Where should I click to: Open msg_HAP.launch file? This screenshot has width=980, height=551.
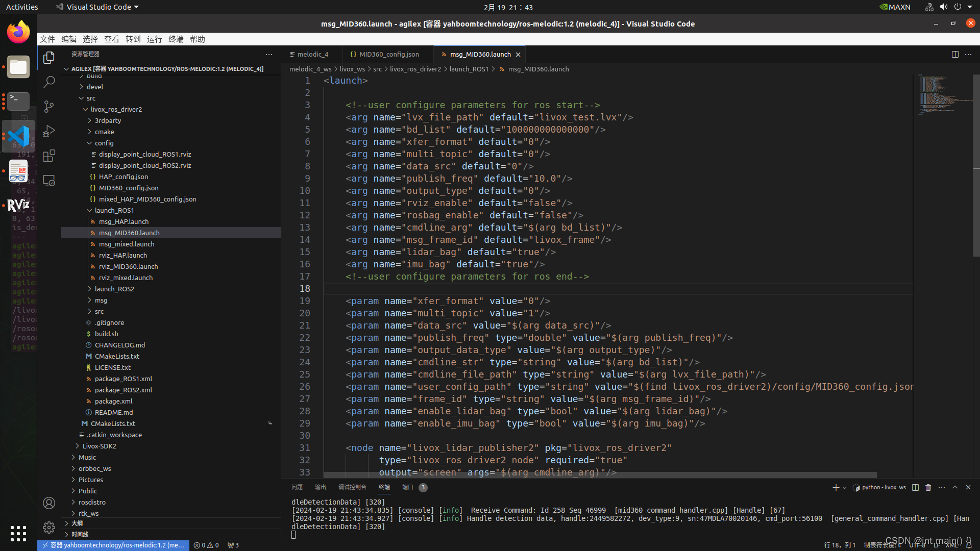124,221
